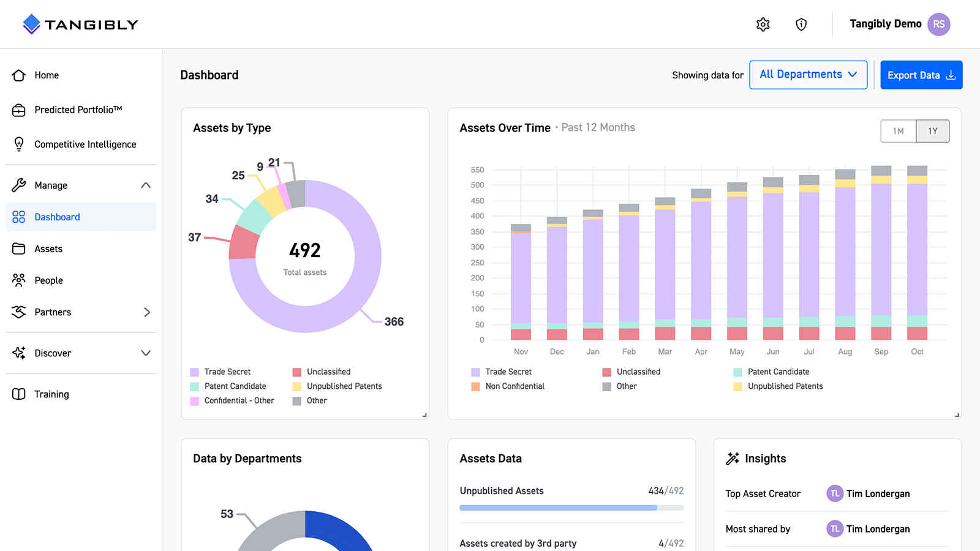This screenshot has width=980, height=551.
Task: Switch chart to 1Y view
Action: click(932, 130)
